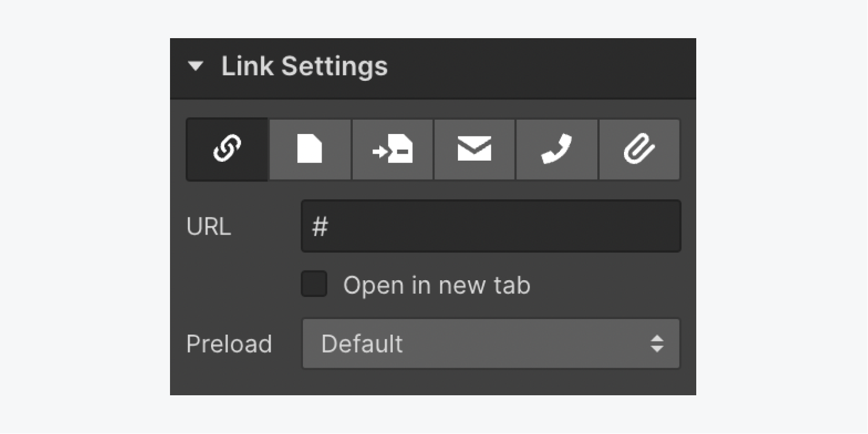Select the paperclip File attachment link icon
Viewport: 868px width, 434px height.
pyautogui.click(x=639, y=150)
